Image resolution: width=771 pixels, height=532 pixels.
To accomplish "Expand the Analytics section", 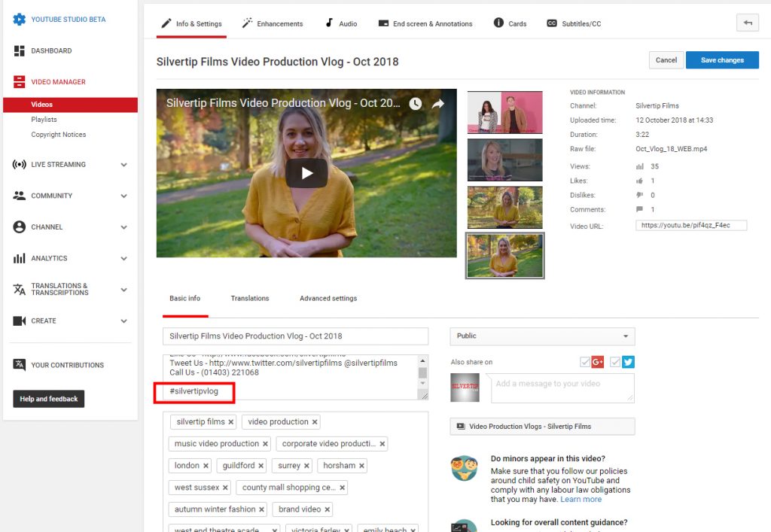I will click(x=124, y=258).
